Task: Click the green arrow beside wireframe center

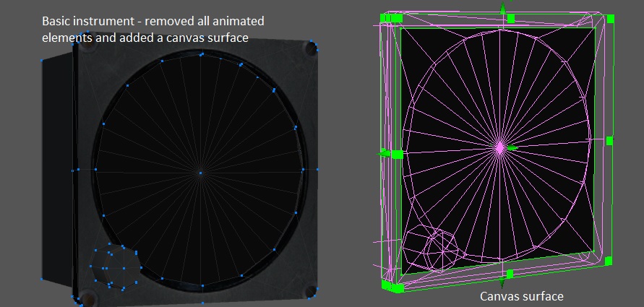Action: coord(512,148)
